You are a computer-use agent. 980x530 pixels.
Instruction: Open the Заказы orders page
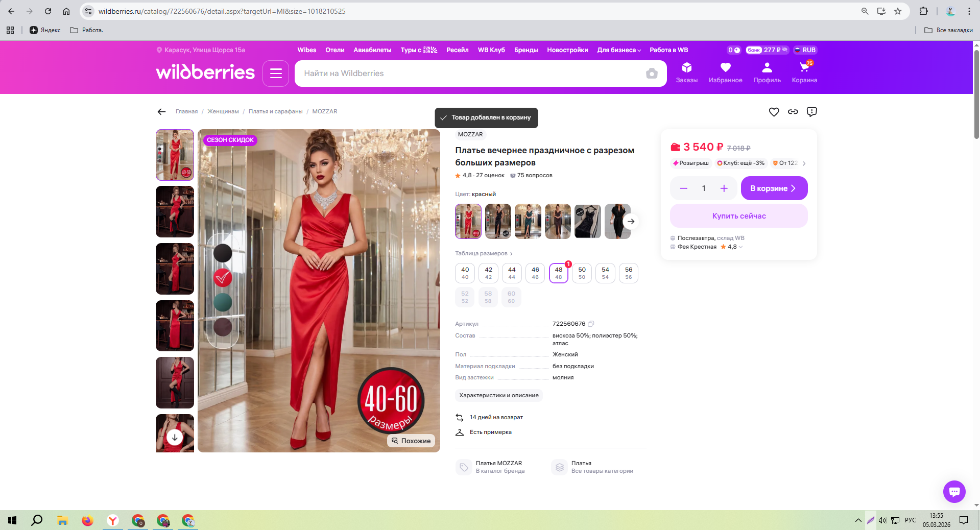coord(686,73)
